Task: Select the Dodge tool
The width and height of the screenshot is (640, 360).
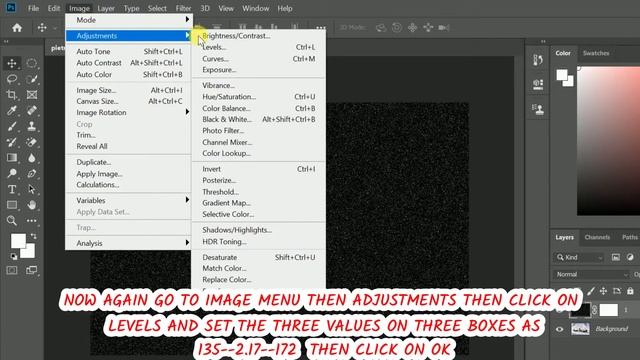Action: [x=12, y=173]
